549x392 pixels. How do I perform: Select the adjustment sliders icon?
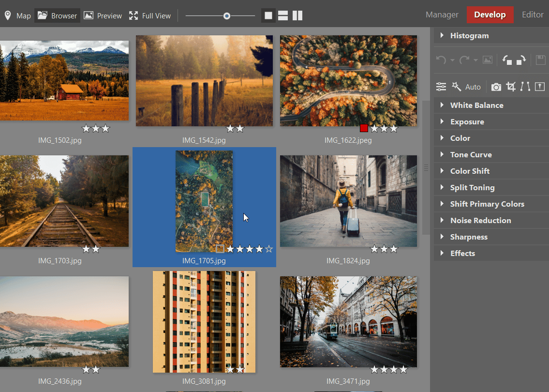pyautogui.click(x=441, y=86)
